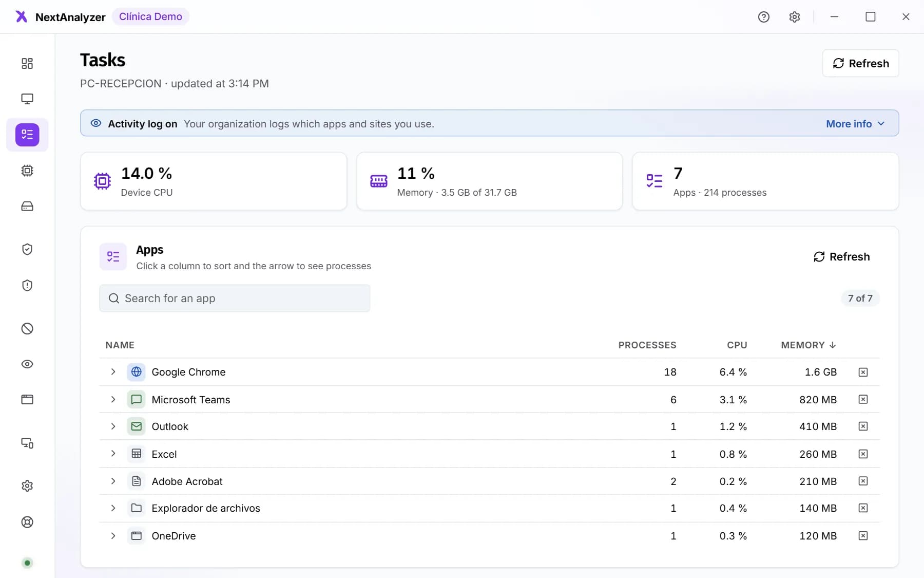Screen dimensions: 924x578
Task: Click the Device CPU chip icon card
Action: [102, 181]
